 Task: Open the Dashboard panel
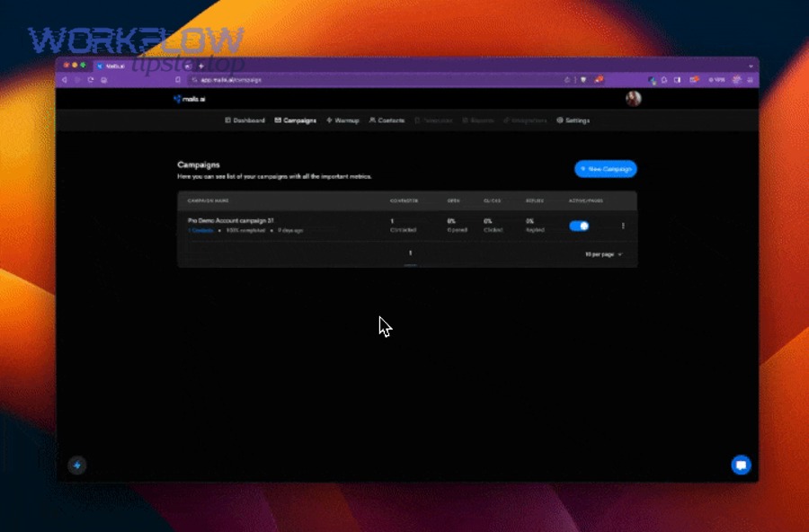244,120
